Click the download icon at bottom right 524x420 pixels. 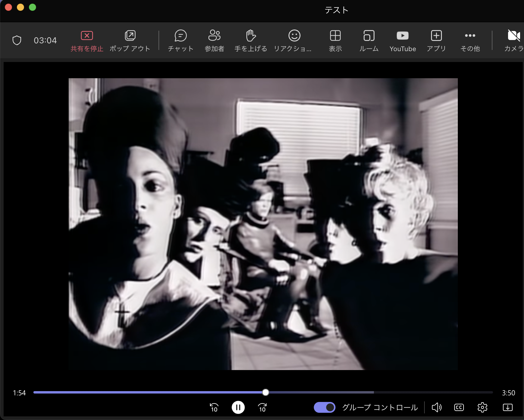[x=508, y=407]
